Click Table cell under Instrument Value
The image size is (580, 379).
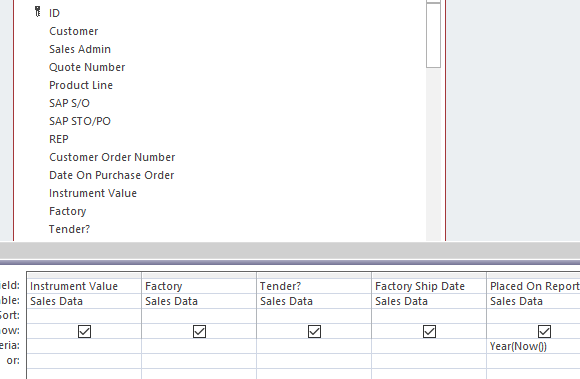84,301
